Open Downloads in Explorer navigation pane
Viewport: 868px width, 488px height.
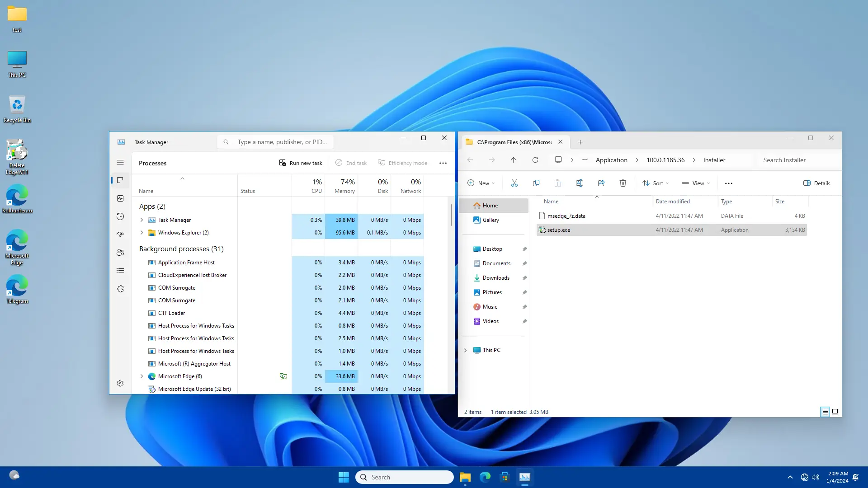pos(495,278)
